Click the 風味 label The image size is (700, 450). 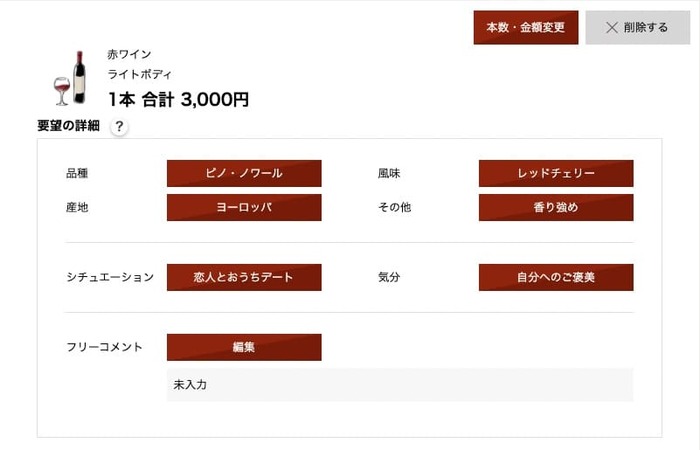tap(389, 173)
